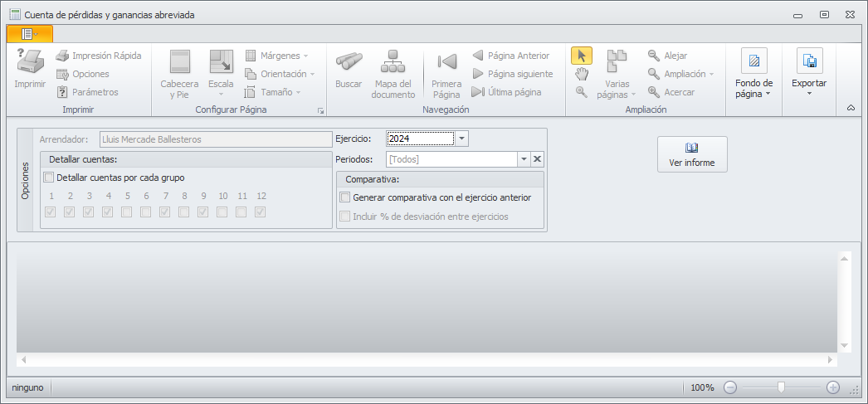Click the 100% zoom value text
This screenshot has width=868, height=404.
tap(703, 388)
